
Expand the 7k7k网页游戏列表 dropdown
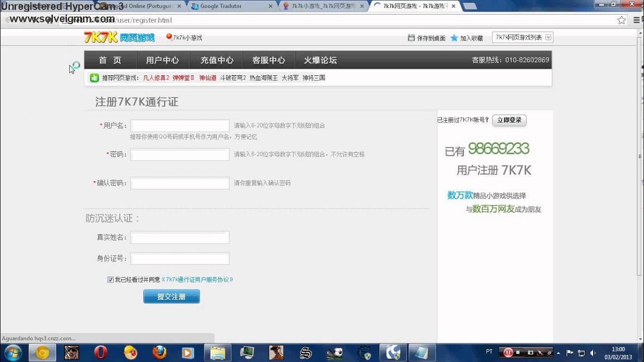point(523,37)
